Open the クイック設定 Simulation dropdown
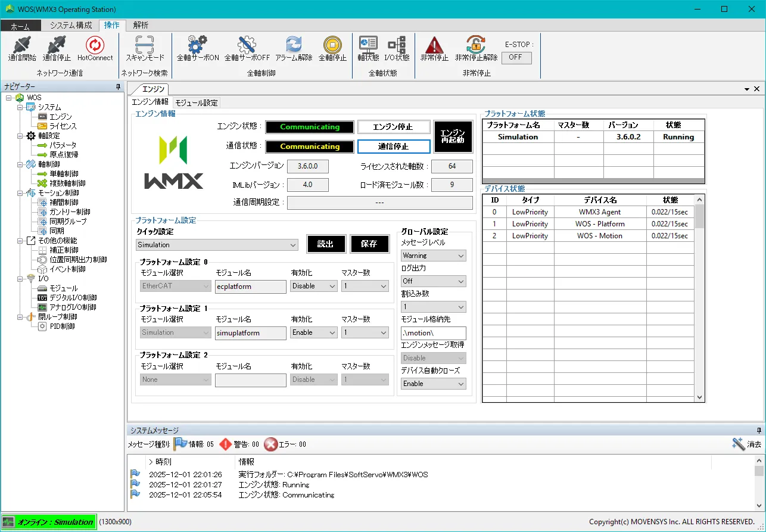The width and height of the screenshot is (766, 532). click(x=217, y=245)
